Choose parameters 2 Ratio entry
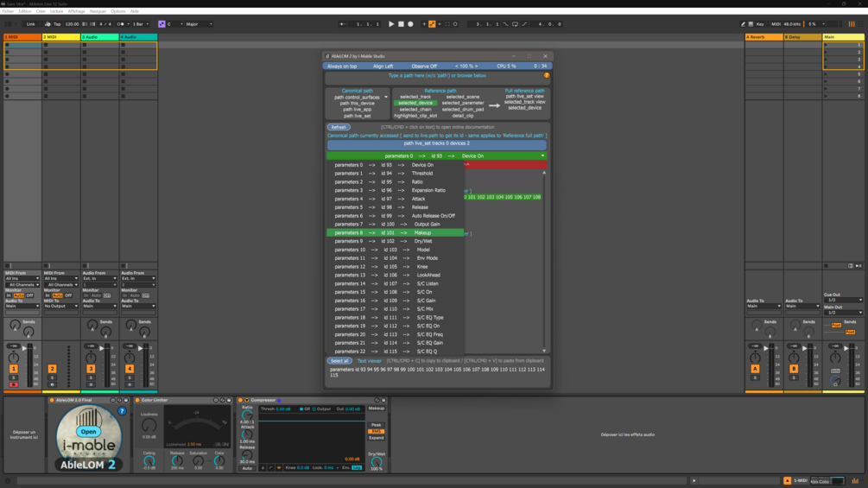 click(395, 182)
